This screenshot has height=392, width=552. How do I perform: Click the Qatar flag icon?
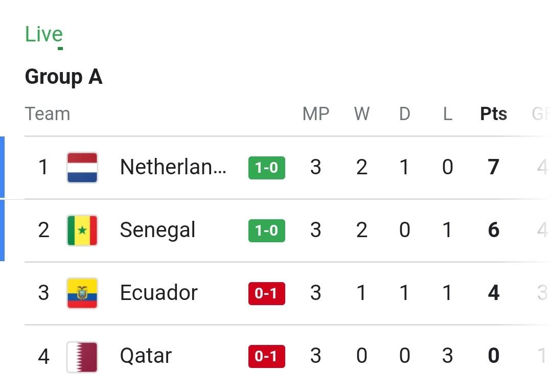point(82,356)
